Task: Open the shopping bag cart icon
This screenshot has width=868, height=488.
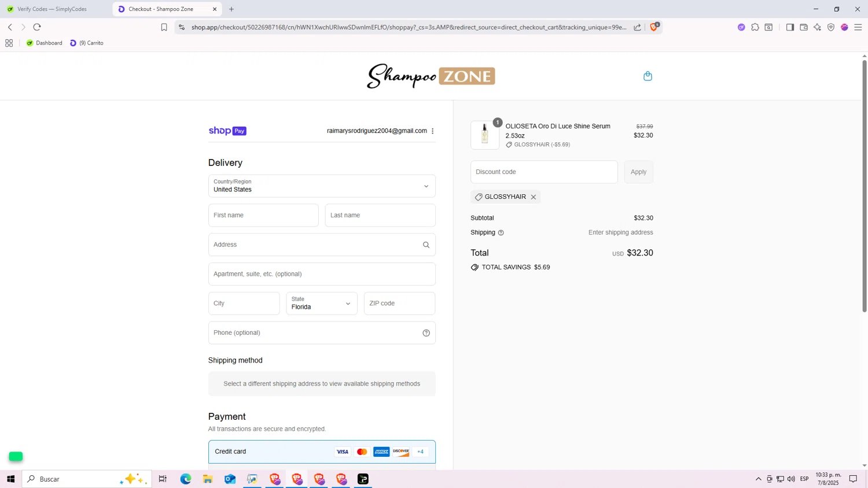Action: 648,76
